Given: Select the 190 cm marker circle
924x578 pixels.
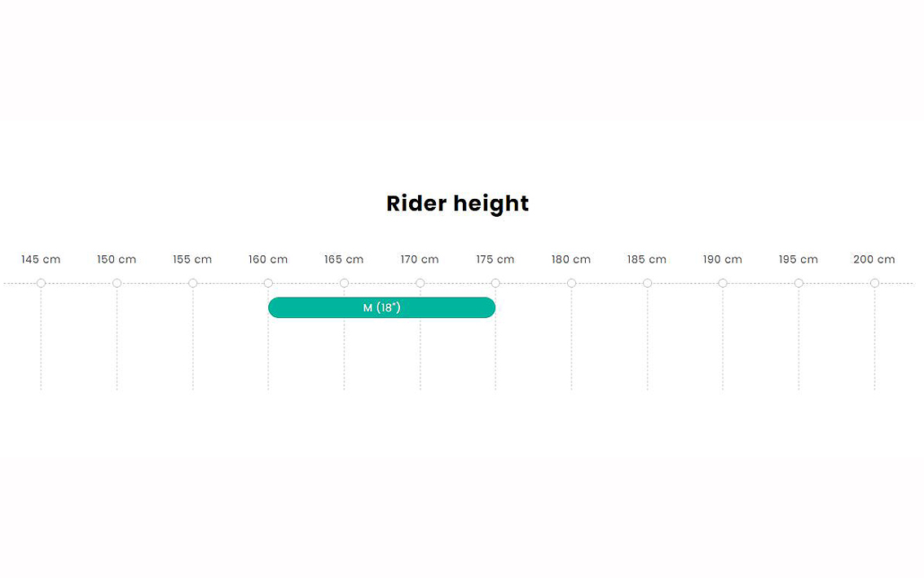Looking at the screenshot, I should click(x=723, y=283).
